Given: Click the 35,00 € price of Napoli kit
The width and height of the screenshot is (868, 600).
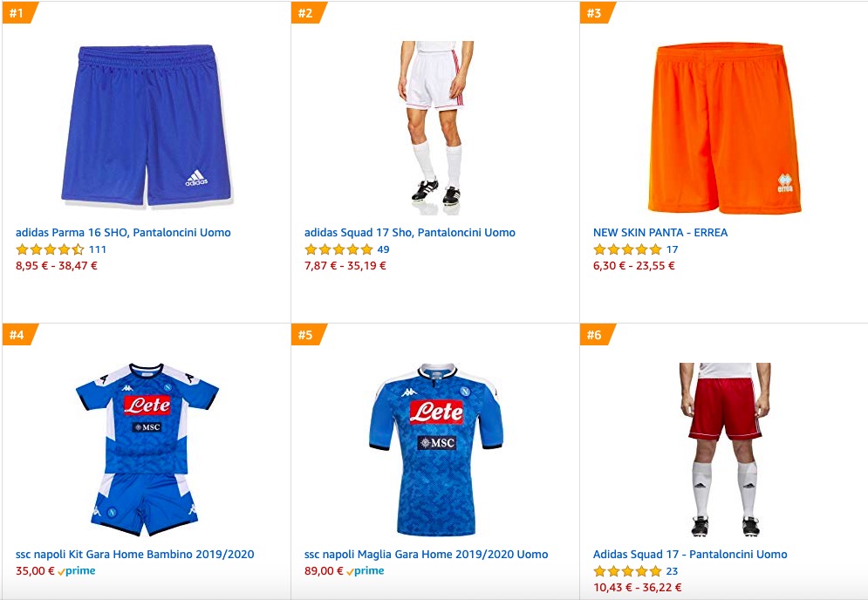Looking at the screenshot, I should tap(35, 571).
